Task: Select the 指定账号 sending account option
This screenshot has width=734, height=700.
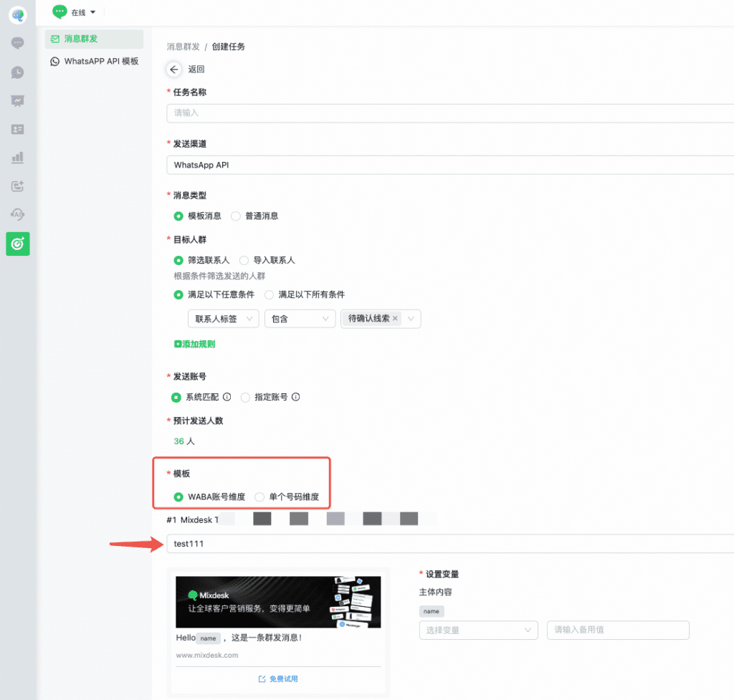Action: [x=246, y=397]
